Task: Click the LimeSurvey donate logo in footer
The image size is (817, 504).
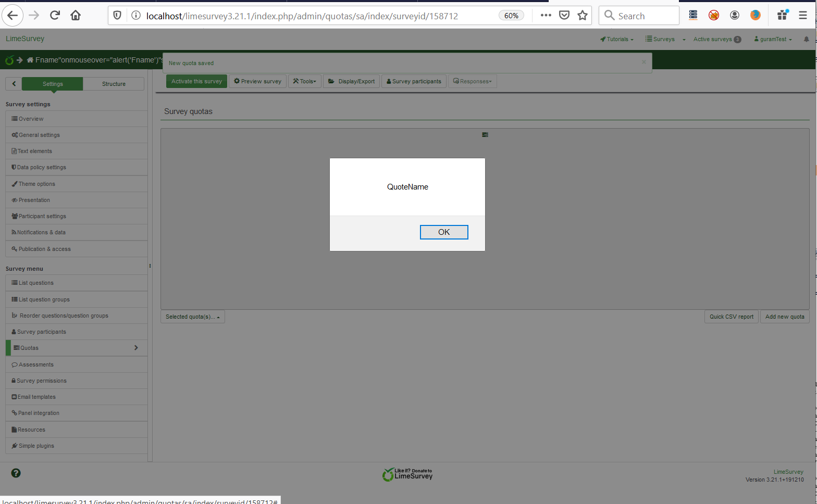Action: 407,474
